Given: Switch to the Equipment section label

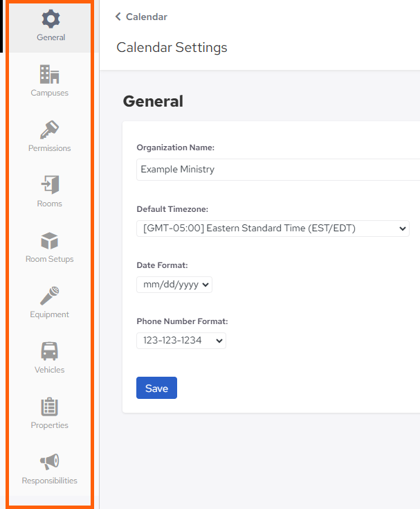Looking at the screenshot, I should (x=50, y=314).
